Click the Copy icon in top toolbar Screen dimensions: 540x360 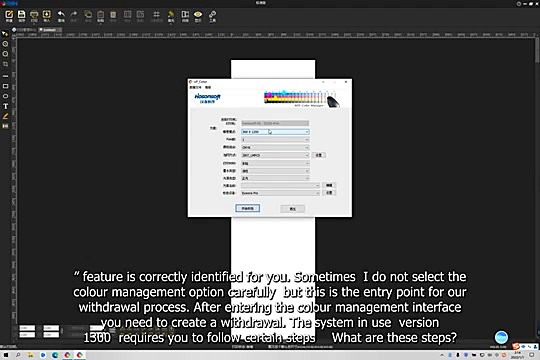pyautogui.click(x=88, y=16)
